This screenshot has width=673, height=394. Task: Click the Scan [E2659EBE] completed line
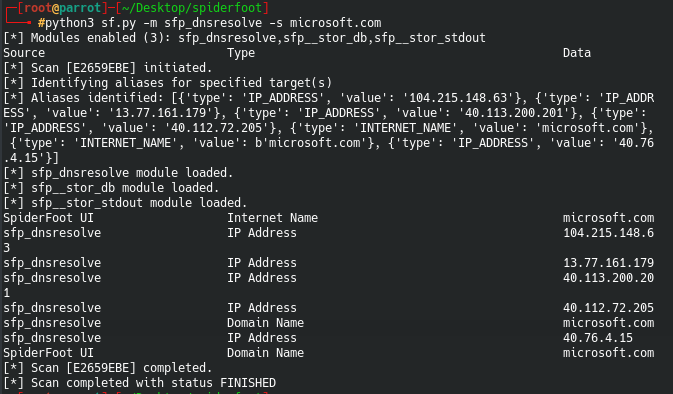[108, 368]
